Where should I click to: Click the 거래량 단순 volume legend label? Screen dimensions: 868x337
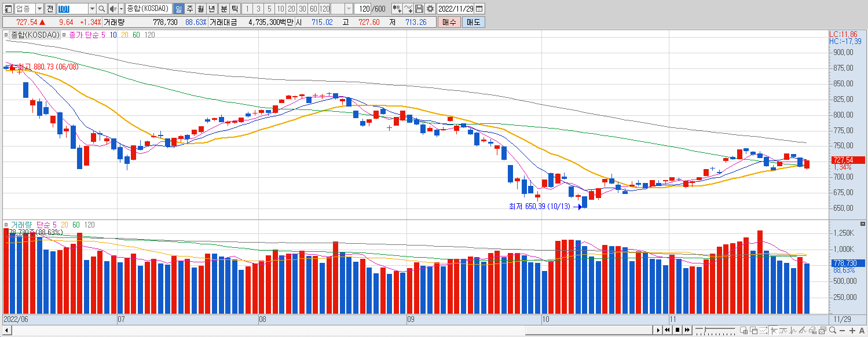pos(31,225)
